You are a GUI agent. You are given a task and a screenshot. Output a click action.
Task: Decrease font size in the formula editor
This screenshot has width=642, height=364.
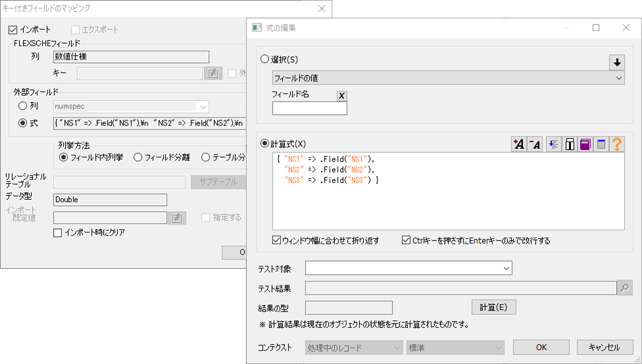pos(535,145)
